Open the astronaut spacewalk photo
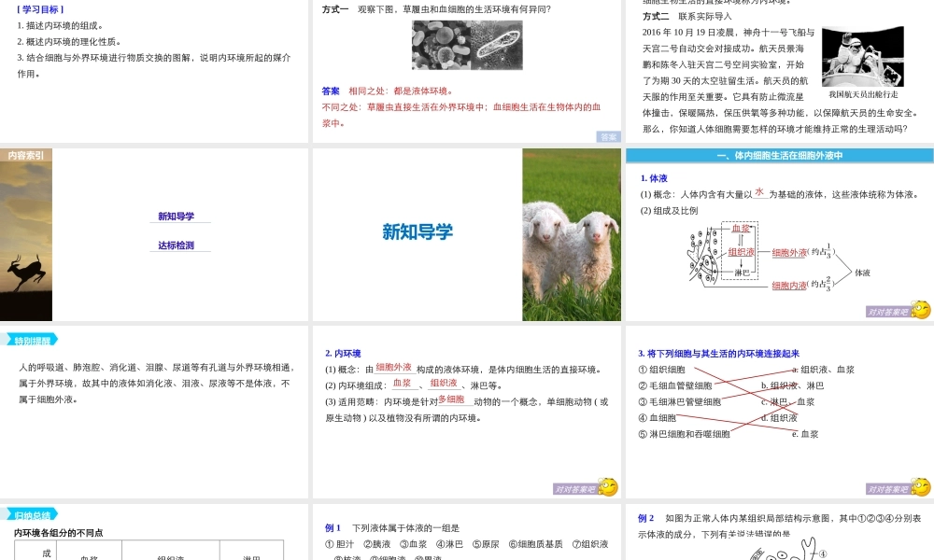The image size is (934, 560). [863, 57]
